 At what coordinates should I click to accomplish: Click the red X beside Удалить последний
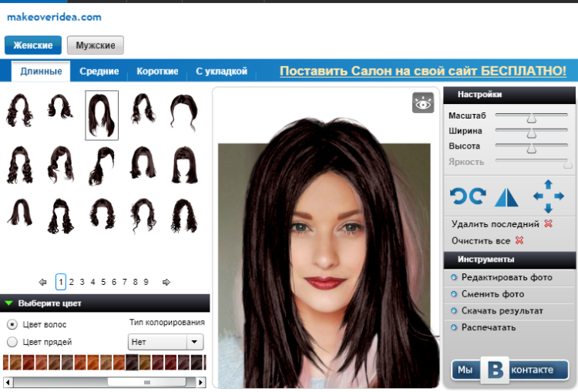tap(548, 224)
